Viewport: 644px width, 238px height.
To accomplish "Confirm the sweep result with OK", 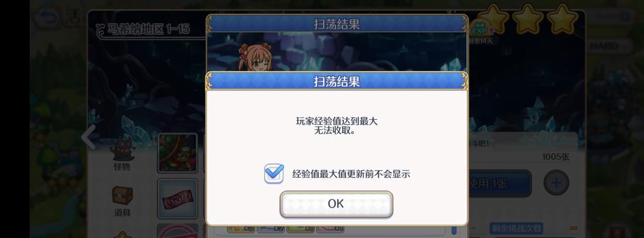I will pyautogui.click(x=337, y=204).
